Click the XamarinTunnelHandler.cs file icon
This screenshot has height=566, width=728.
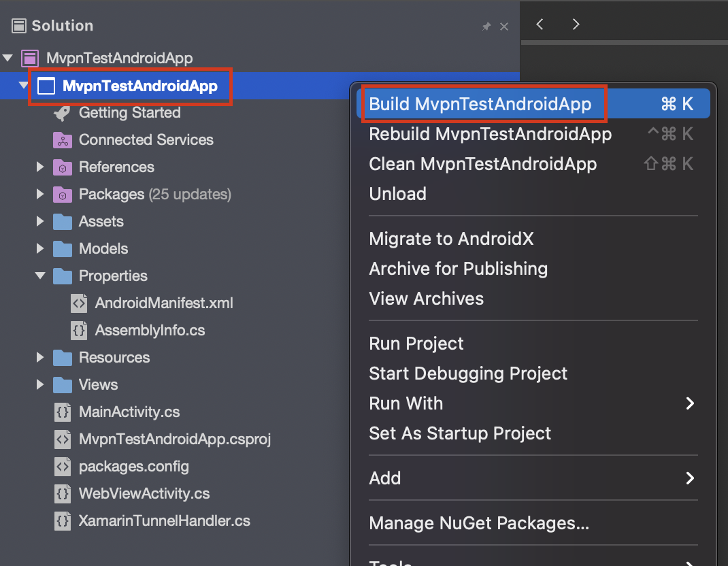click(62, 521)
